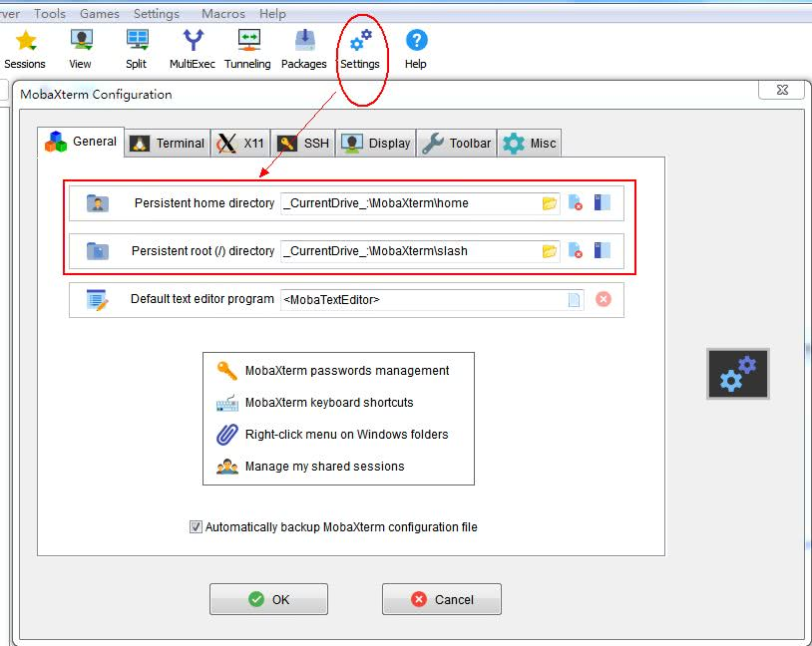Browse folder for Persistent root directory
The width and height of the screenshot is (812, 646).
550,251
